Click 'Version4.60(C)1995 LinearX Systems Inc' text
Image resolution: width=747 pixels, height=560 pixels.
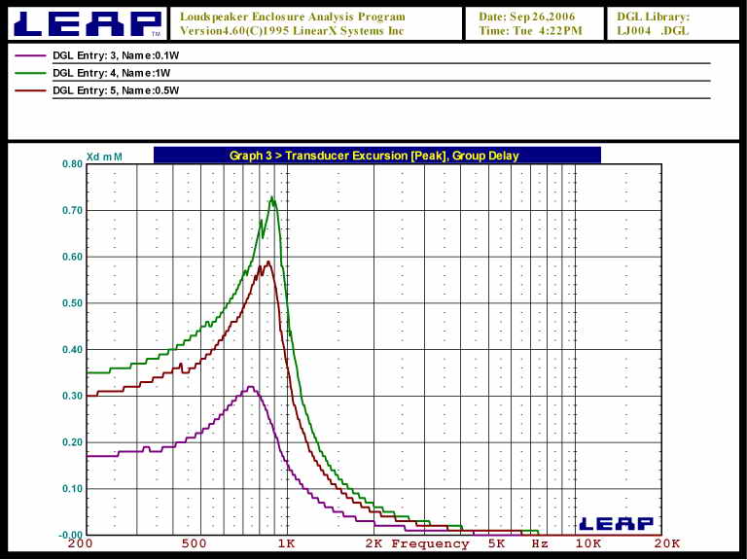tap(292, 31)
